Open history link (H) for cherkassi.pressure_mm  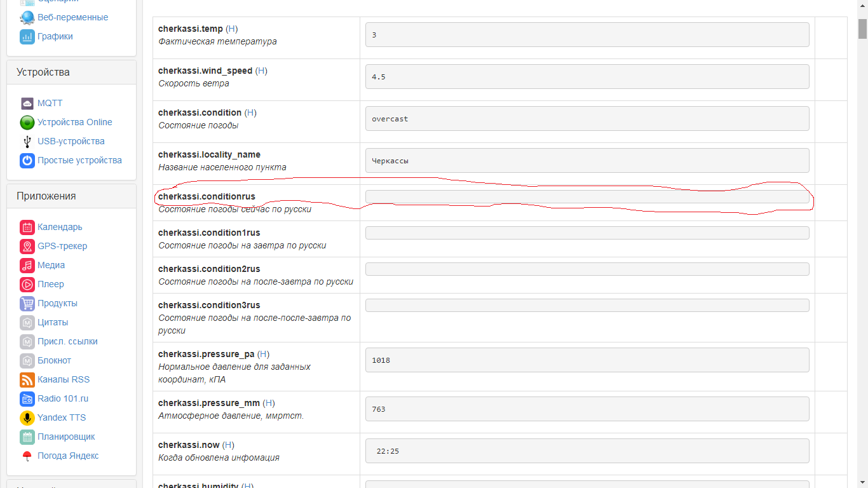[269, 403]
